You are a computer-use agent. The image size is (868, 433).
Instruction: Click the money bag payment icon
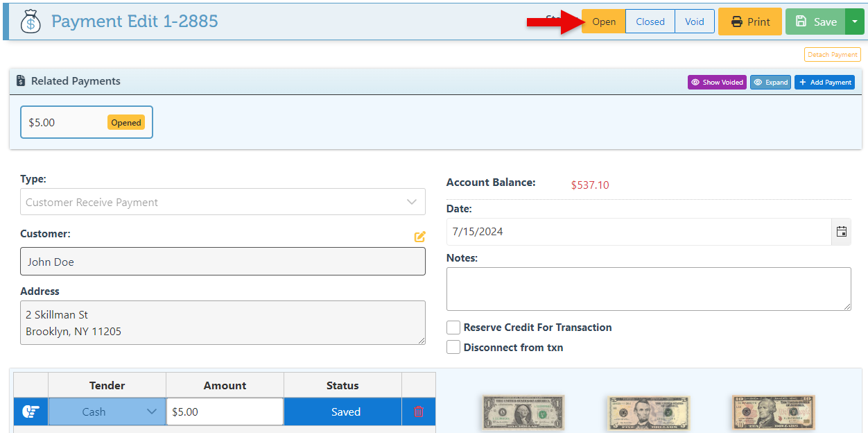point(31,22)
